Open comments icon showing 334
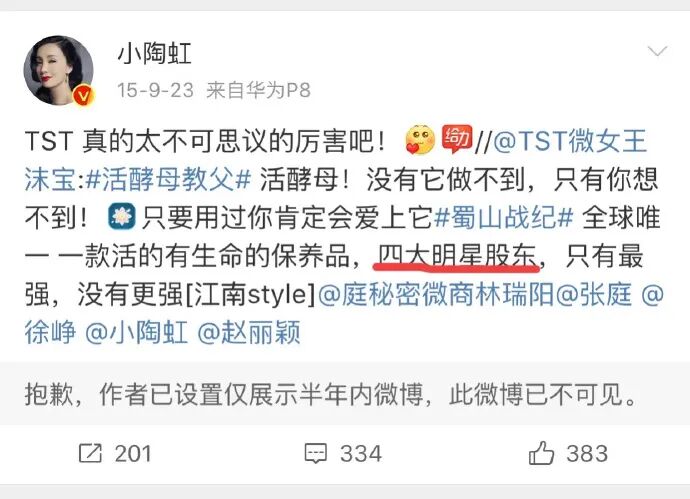The image size is (690, 499). pos(316,453)
